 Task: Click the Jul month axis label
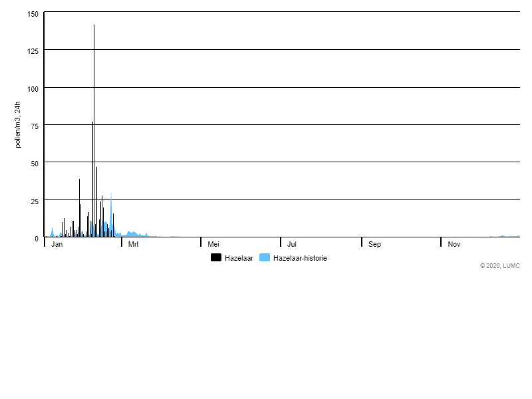point(291,245)
